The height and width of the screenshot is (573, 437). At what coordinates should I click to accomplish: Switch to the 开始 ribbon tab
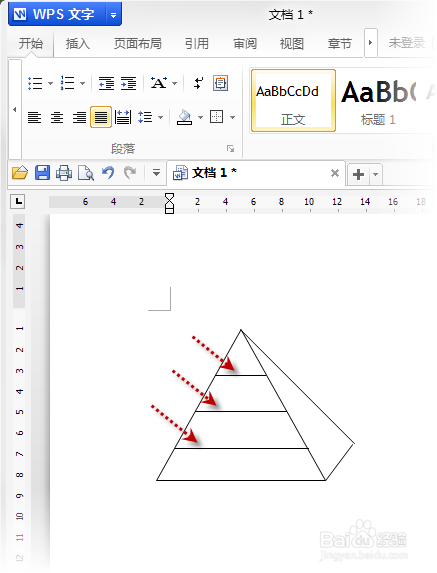[31, 44]
